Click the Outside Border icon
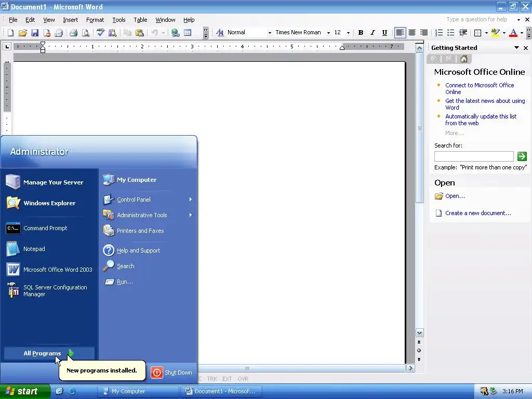The height and width of the screenshot is (399, 532). (x=477, y=33)
